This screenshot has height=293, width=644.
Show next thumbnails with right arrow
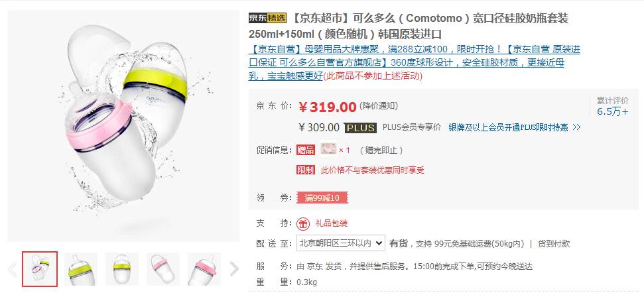(x=233, y=269)
